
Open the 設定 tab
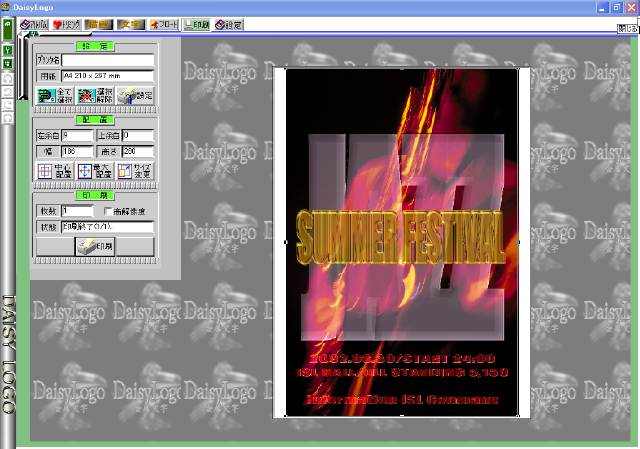coord(228,25)
